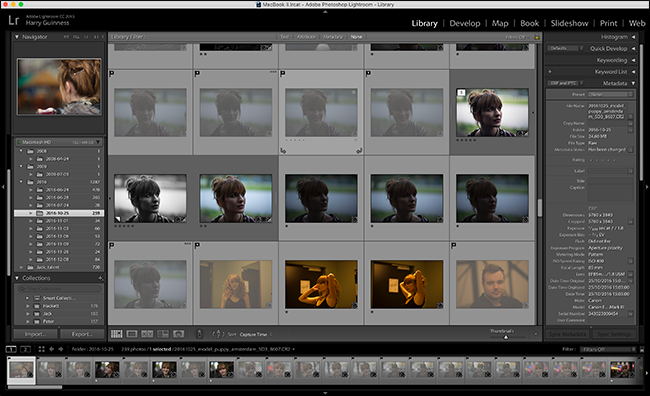
Task: Open Survey view in the toolbar
Action: click(163, 334)
